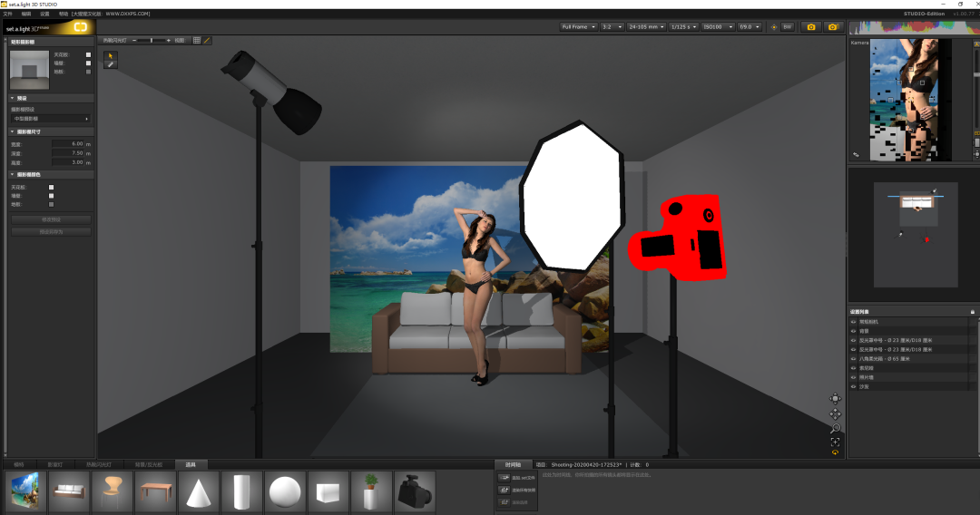Viewport: 980px width, 515px height.
Task: Select the sofa prop thumbnail
Action: tap(69, 491)
